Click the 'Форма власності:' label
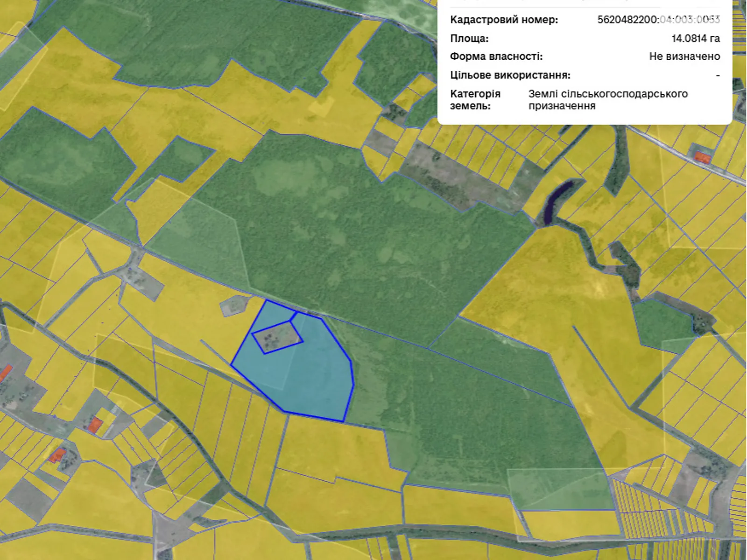The width and height of the screenshot is (747, 560). 496,56
